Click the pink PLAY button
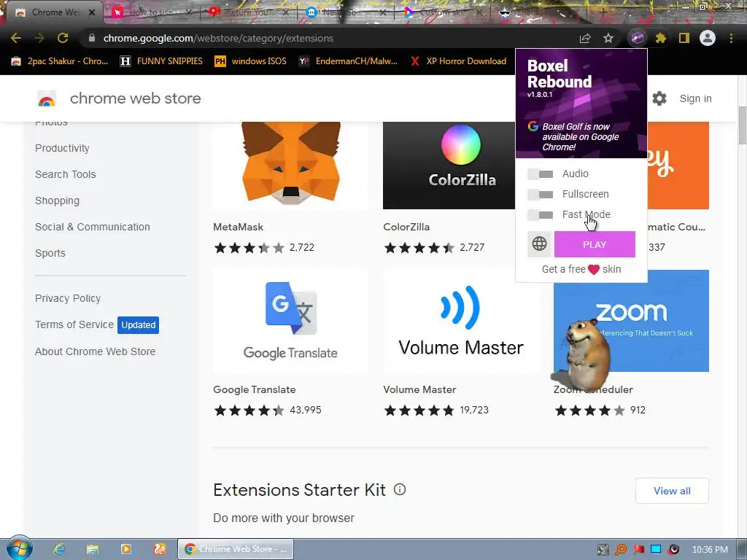747x560 pixels. coord(595,244)
